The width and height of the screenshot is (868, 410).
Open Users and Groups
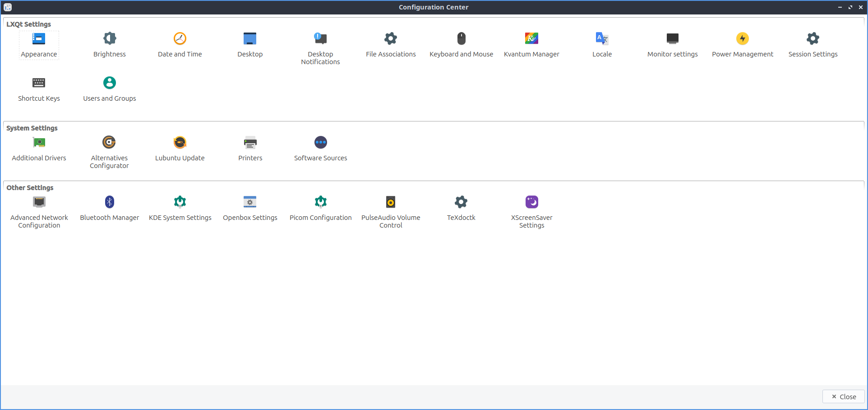110,84
